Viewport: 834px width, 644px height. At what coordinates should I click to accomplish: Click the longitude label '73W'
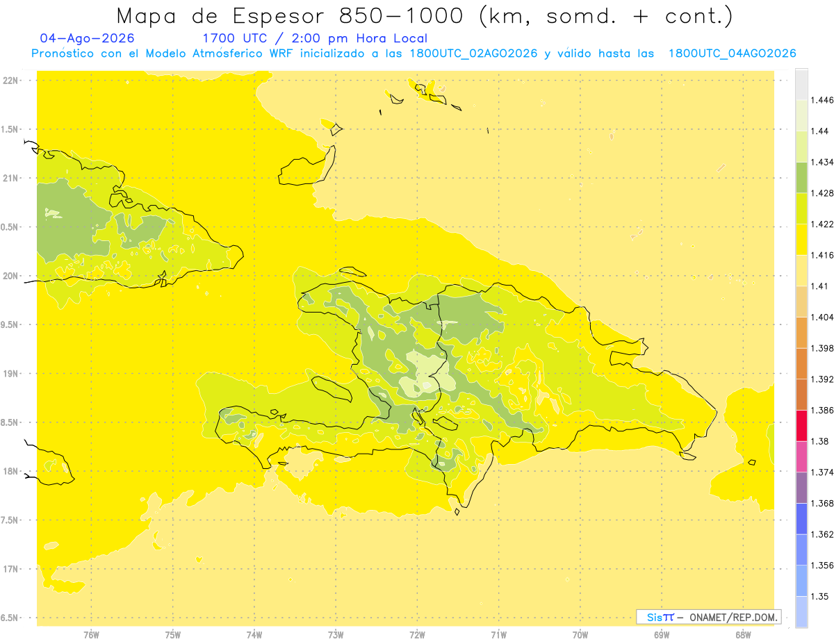[336, 634]
